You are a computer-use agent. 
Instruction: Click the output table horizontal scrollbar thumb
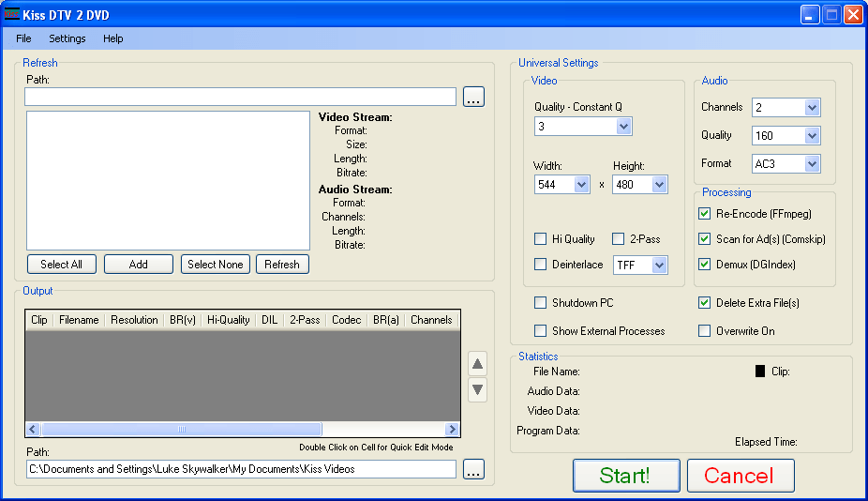point(182,429)
